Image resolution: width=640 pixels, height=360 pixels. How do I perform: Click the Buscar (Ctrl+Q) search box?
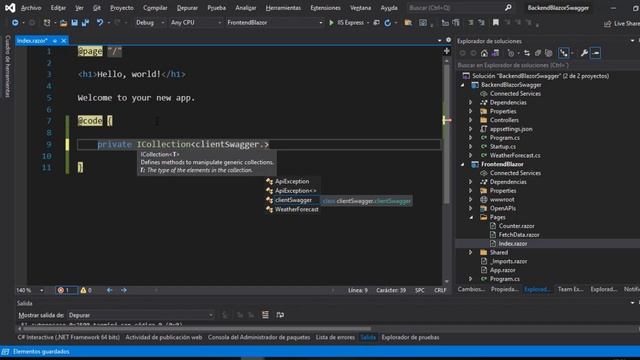(460, 8)
